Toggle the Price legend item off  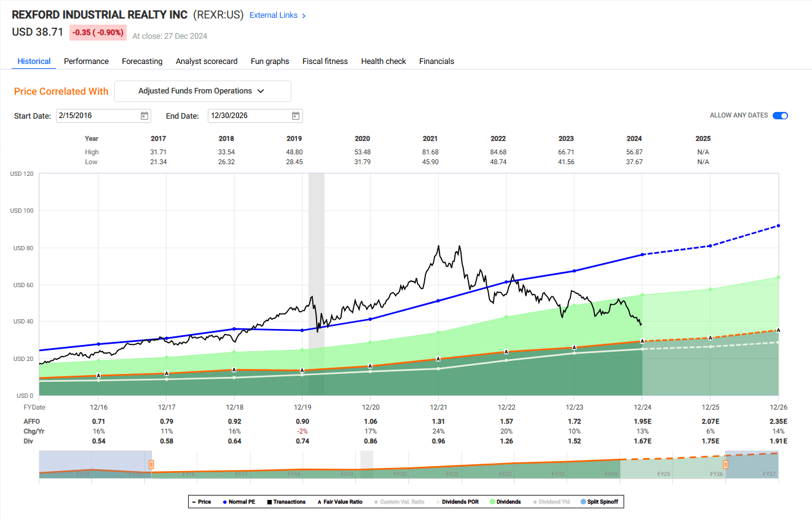click(x=195, y=501)
